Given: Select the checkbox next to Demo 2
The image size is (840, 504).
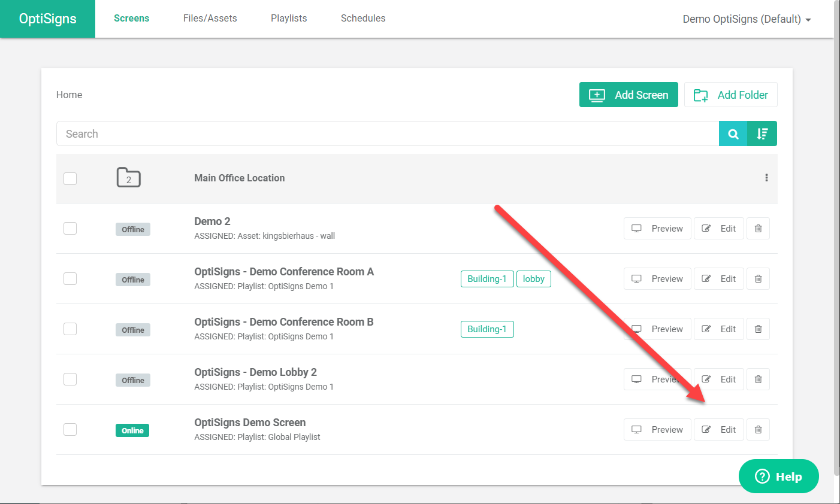Looking at the screenshot, I should click(70, 228).
